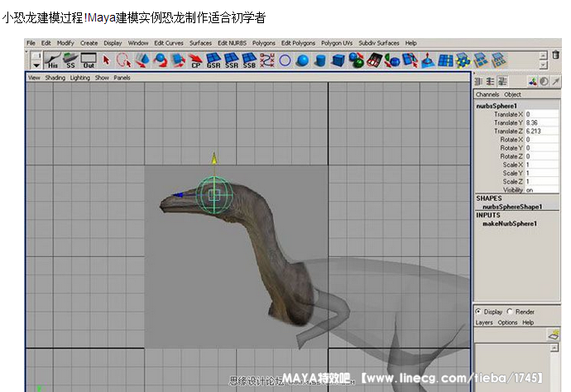Click the Translate Y value field
Viewport: 571px width, 392px height.
(x=541, y=122)
